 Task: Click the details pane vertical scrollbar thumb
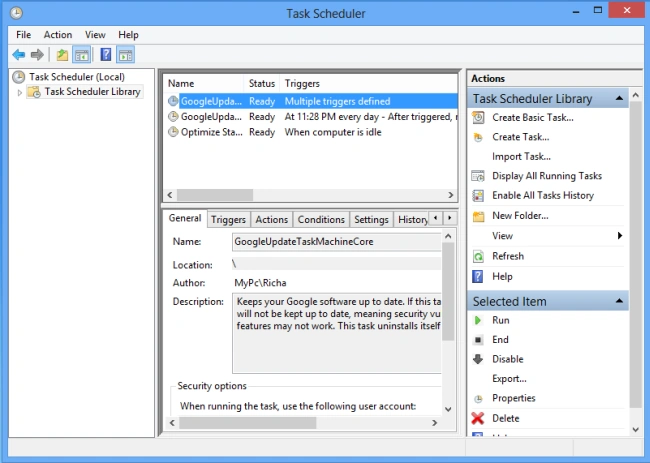click(448, 291)
